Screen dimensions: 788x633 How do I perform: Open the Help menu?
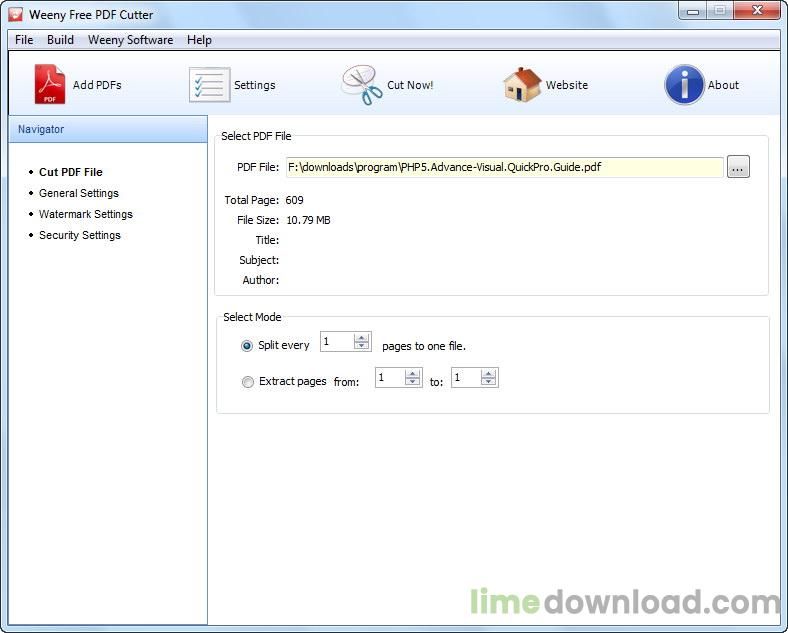[x=200, y=40]
